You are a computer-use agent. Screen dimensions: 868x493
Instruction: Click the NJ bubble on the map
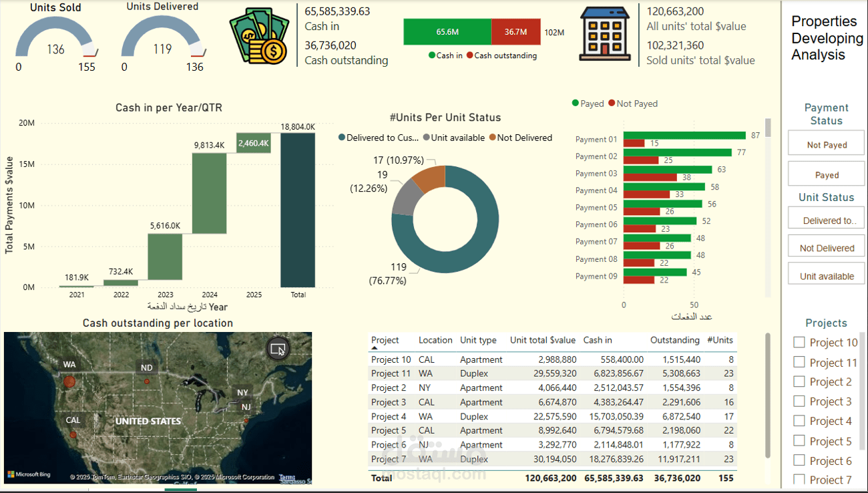coord(246,420)
